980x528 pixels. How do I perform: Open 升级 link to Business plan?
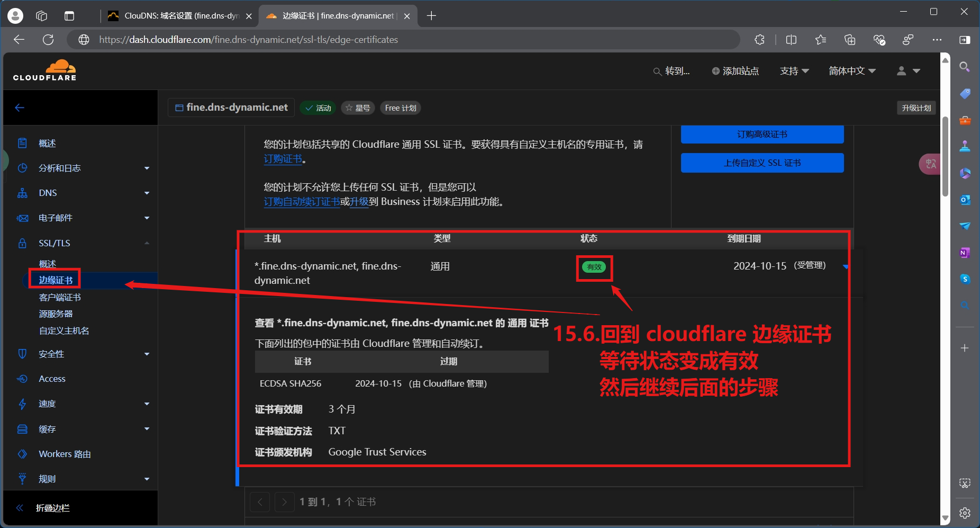[x=359, y=202]
